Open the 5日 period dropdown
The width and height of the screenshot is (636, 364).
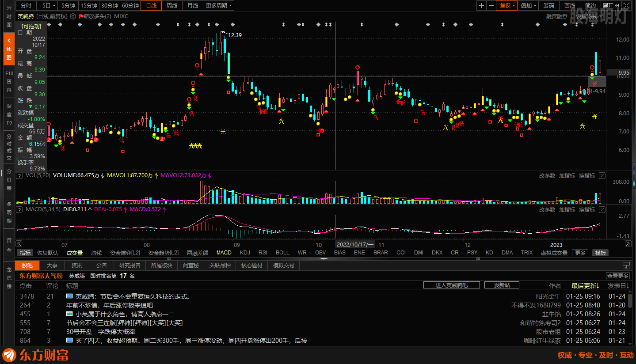[48, 5]
